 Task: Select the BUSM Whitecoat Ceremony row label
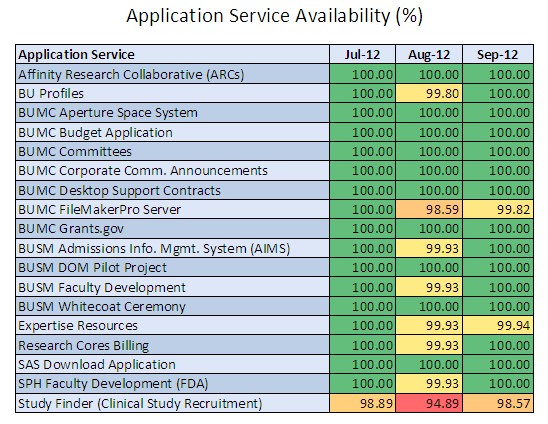coord(172,306)
